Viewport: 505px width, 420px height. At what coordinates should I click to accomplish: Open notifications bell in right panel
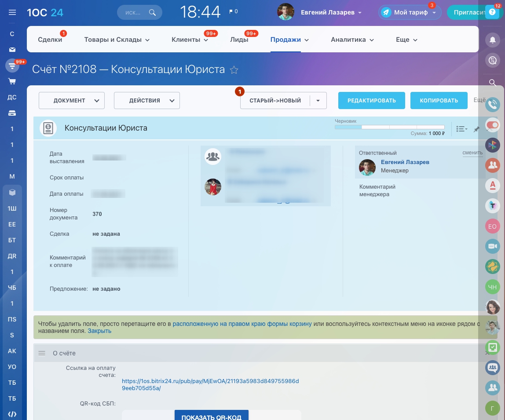click(492, 40)
